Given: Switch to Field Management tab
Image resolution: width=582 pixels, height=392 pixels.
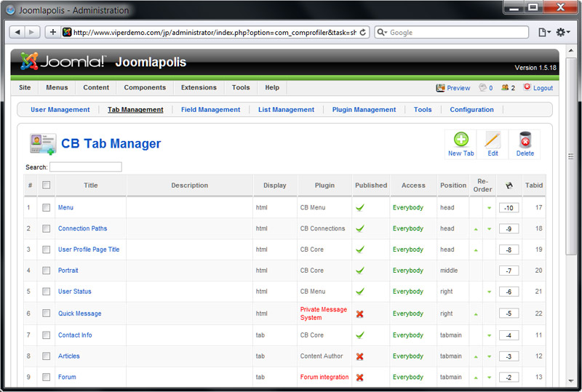Looking at the screenshot, I should (210, 110).
